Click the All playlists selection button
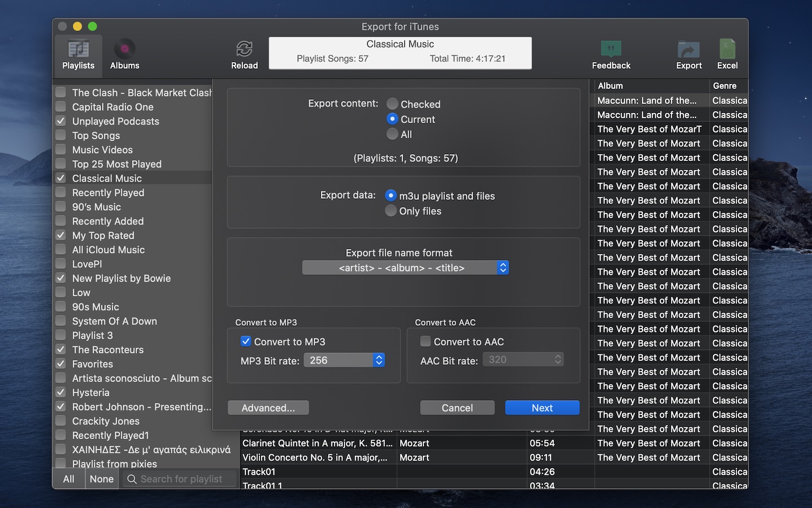Image resolution: width=812 pixels, height=508 pixels. [x=69, y=479]
